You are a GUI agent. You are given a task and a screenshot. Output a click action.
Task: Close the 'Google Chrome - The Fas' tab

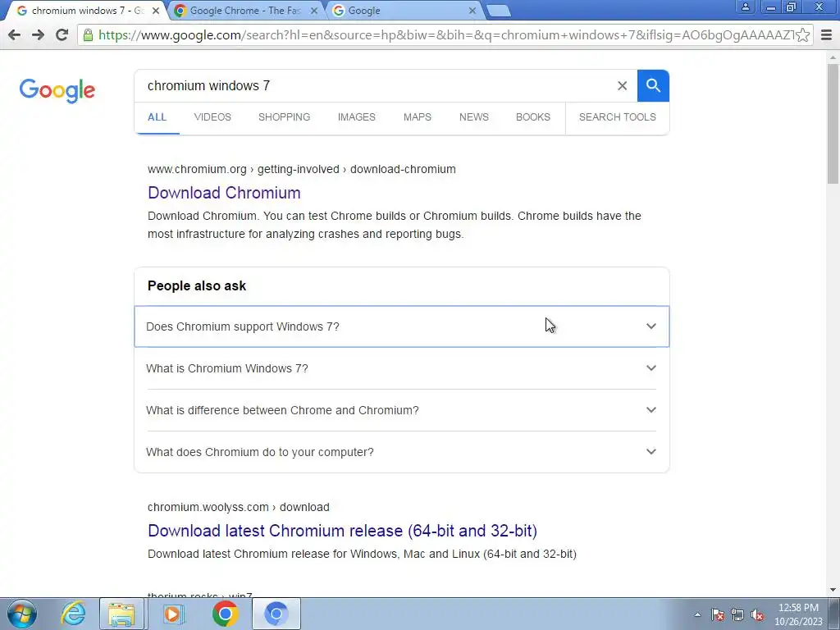tap(314, 11)
